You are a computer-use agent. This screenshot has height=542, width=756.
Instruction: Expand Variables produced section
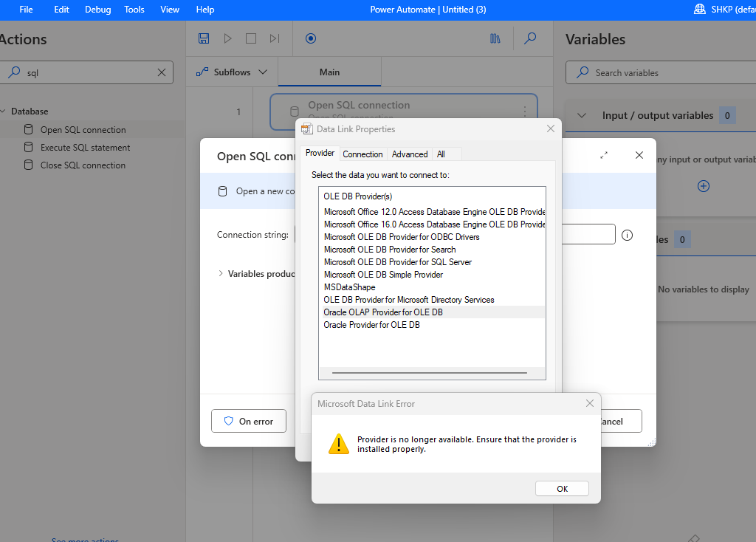220,273
